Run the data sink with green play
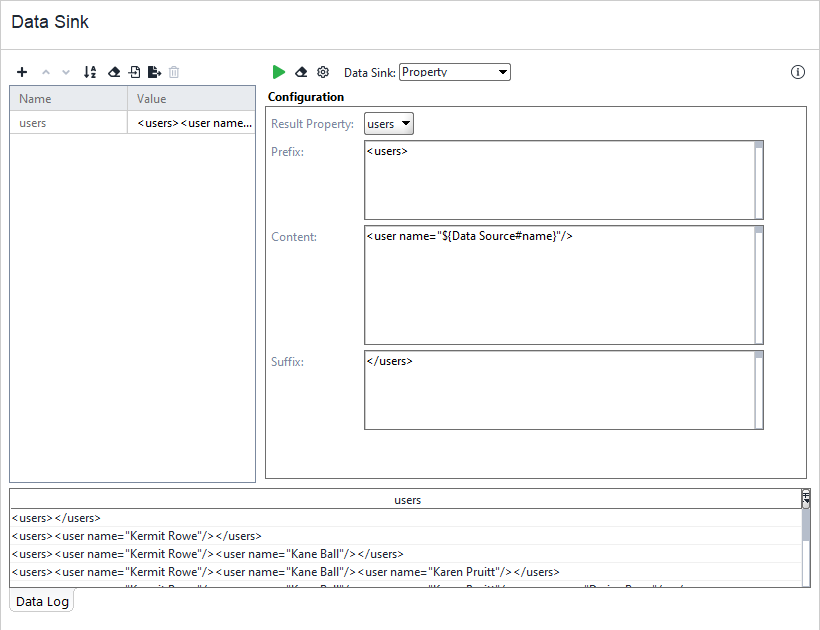Image resolution: width=820 pixels, height=630 pixels. (x=279, y=72)
